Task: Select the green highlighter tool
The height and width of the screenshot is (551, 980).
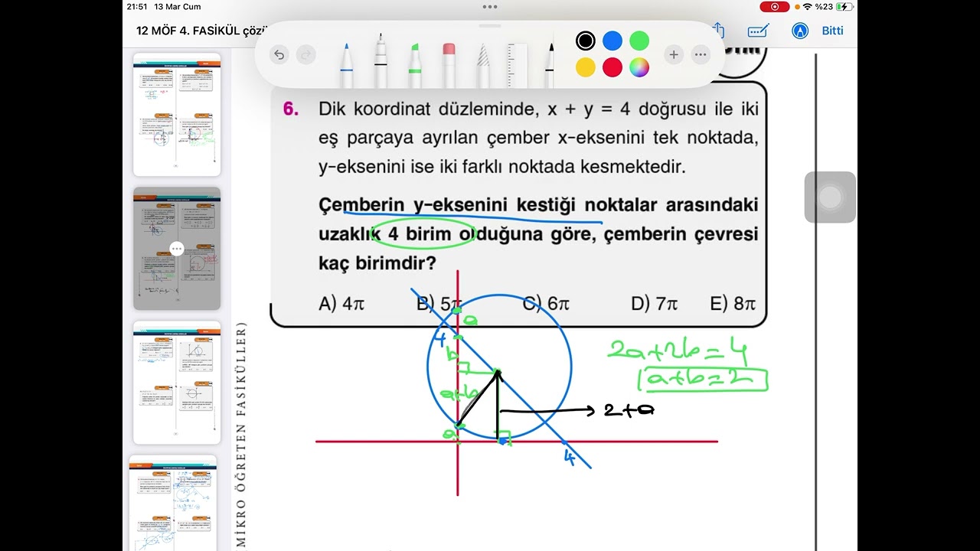Action: coord(415,64)
